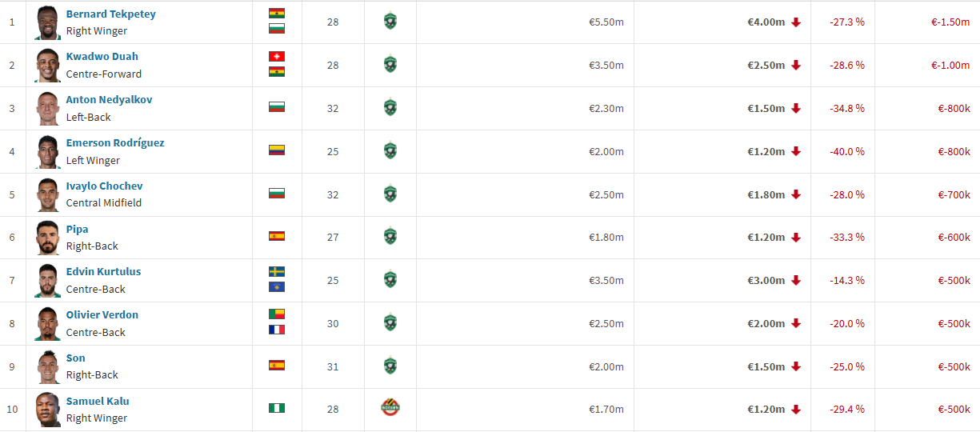Screen dimensions: 980x432
Task: Open the Son player link
Action: 75,358
